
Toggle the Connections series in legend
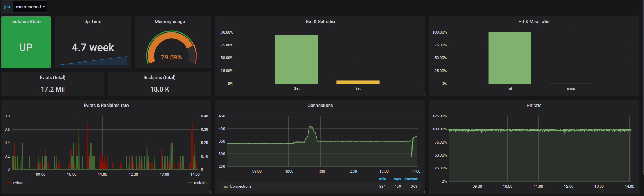(x=241, y=186)
